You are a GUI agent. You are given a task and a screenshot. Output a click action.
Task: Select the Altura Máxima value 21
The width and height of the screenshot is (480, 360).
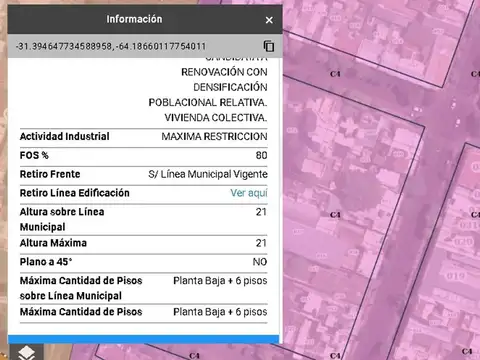[x=261, y=243]
